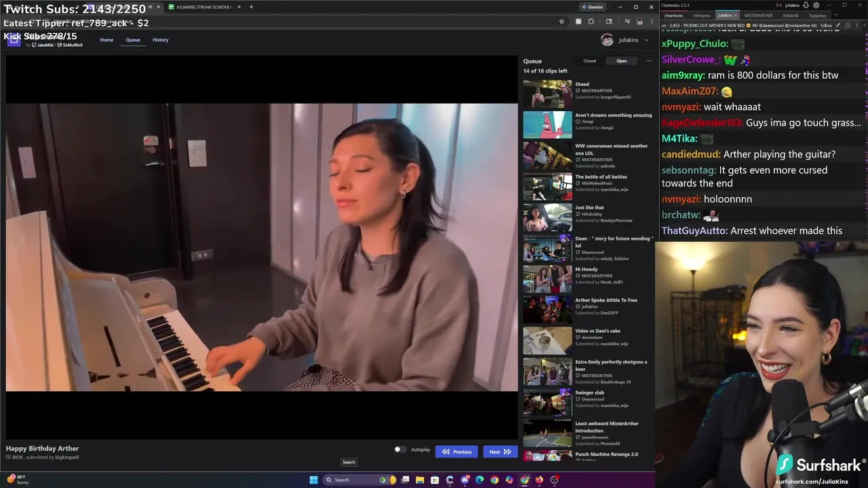Open the 'Swinger club' clip

pos(547,403)
